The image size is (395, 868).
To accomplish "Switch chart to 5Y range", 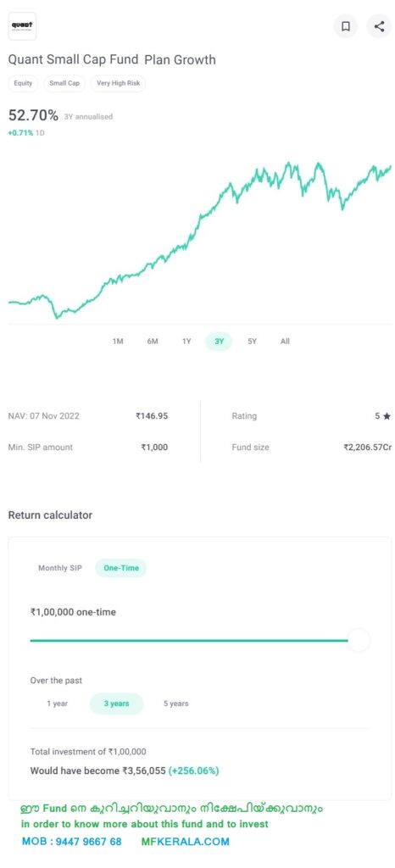I will coord(253,342).
